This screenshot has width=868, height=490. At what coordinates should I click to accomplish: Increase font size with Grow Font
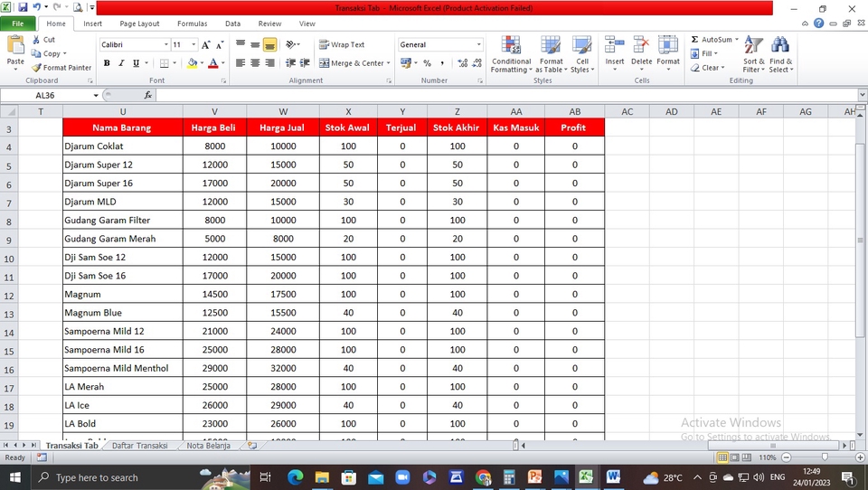click(206, 45)
